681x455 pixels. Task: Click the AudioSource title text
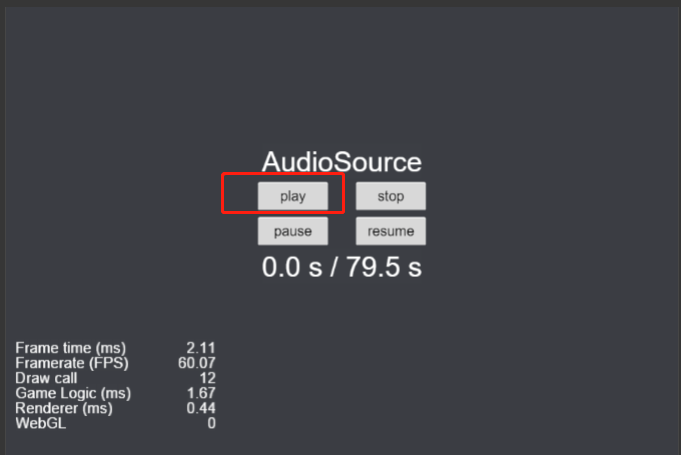click(342, 163)
